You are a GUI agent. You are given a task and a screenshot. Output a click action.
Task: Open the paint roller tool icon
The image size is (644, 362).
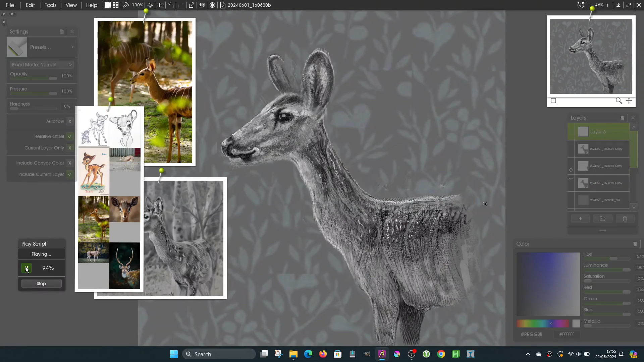(x=126, y=5)
